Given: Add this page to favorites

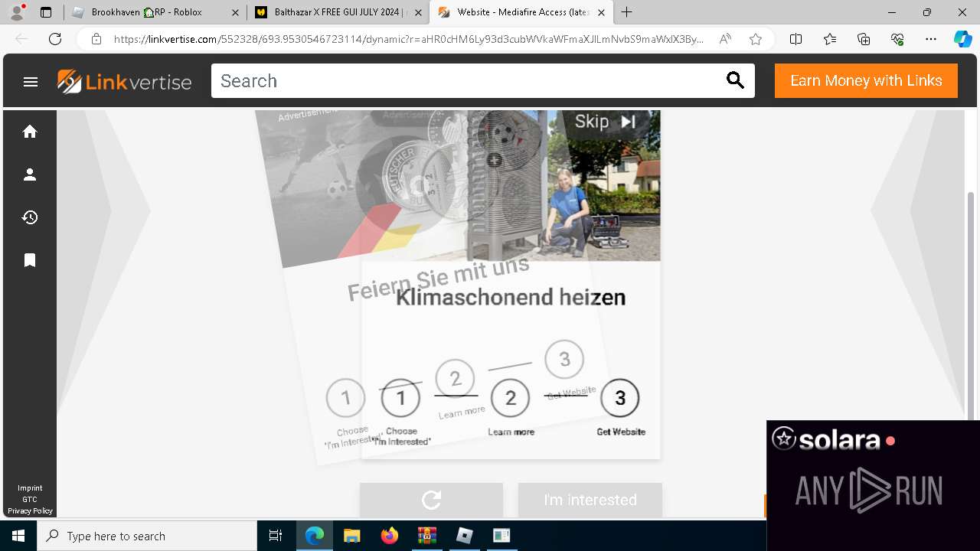Looking at the screenshot, I should coord(756,39).
